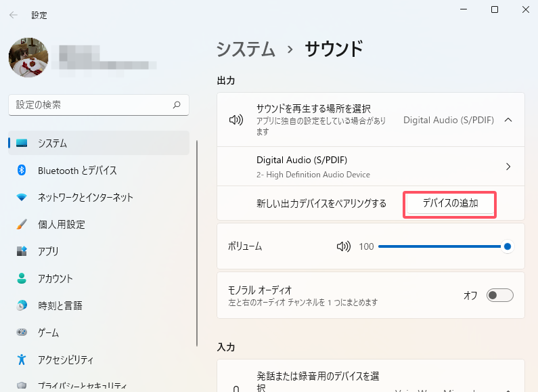Click the Accounts person icon
Image resolution: width=538 pixels, height=392 pixels.
pos(22,279)
